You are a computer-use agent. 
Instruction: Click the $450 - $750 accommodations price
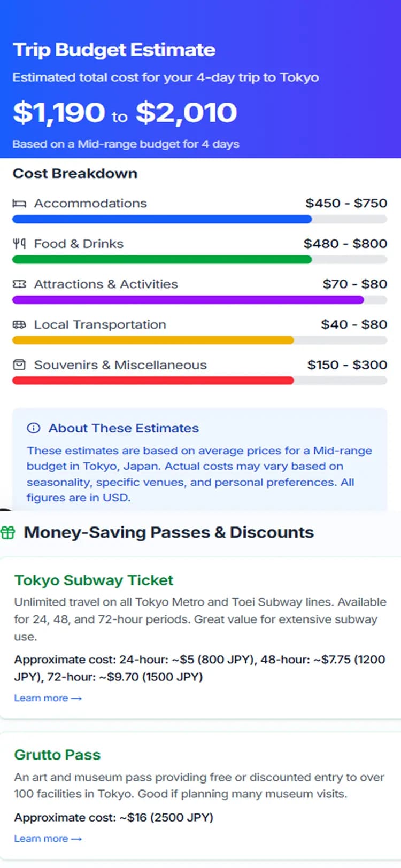point(346,203)
